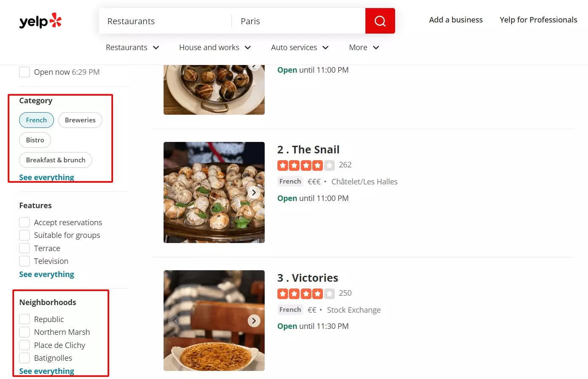Click the next arrow on the top escargot photo

click(254, 66)
